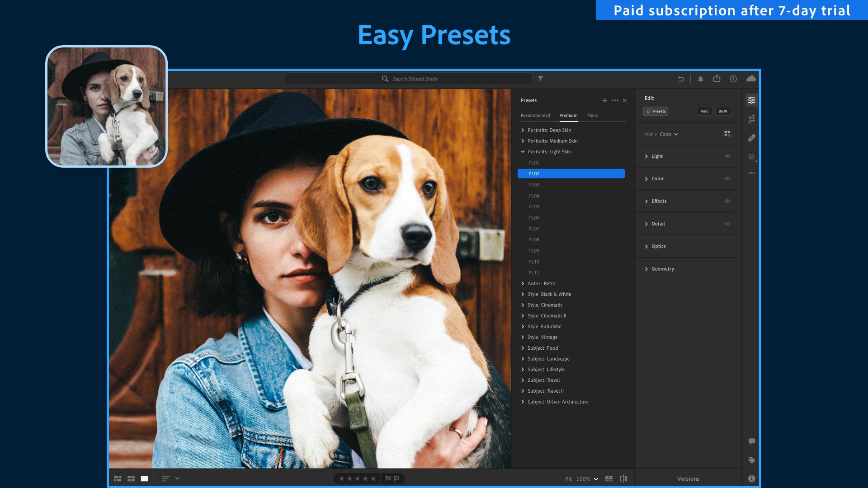Screen dimensions: 868x488
Task: Set rating to one star
Action: click(x=342, y=479)
